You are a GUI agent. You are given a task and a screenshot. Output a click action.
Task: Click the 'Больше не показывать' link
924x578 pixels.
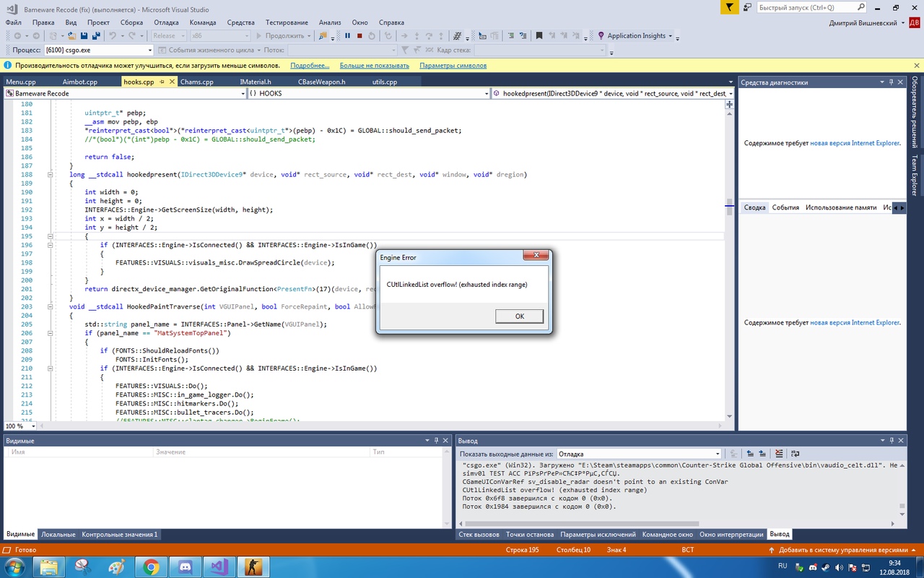[x=375, y=65]
